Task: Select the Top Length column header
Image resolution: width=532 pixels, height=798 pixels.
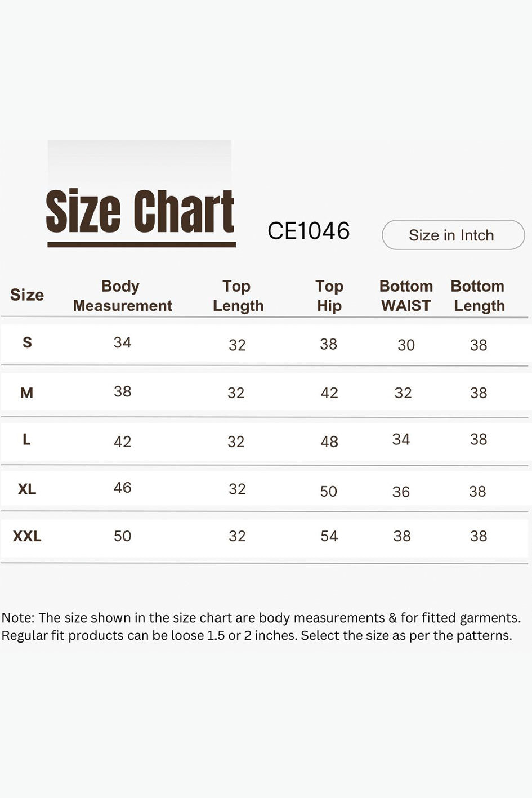Action: point(238,296)
